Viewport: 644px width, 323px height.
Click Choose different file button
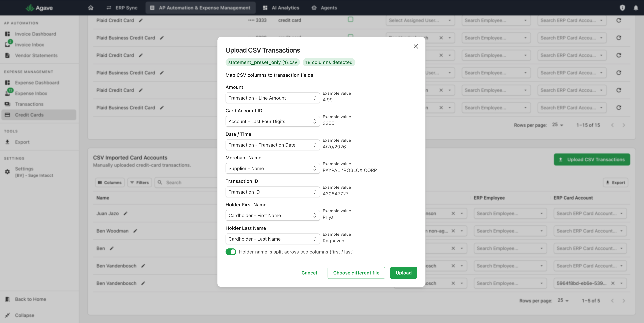pos(356,273)
